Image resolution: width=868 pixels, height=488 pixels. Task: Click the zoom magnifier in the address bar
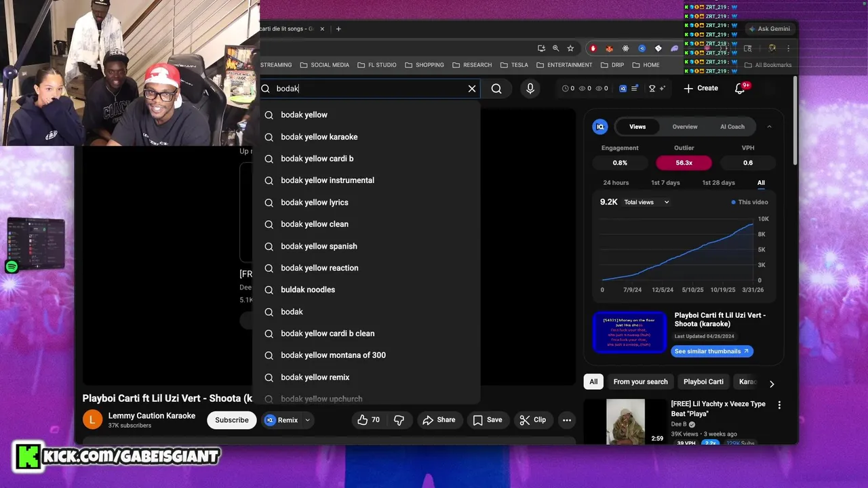[556, 48]
